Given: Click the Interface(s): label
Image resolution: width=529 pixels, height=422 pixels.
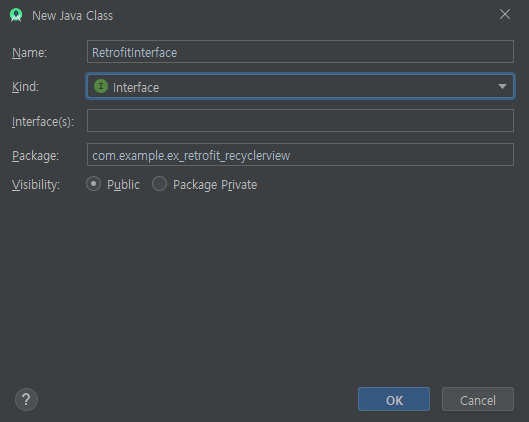Looking at the screenshot, I should click(x=43, y=122).
